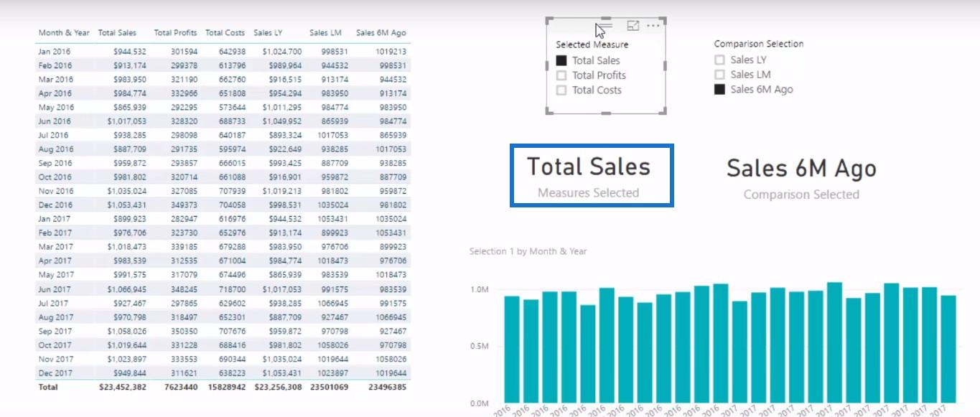The image size is (980, 417).
Task: Click the profits value 301594
Action: (x=183, y=52)
